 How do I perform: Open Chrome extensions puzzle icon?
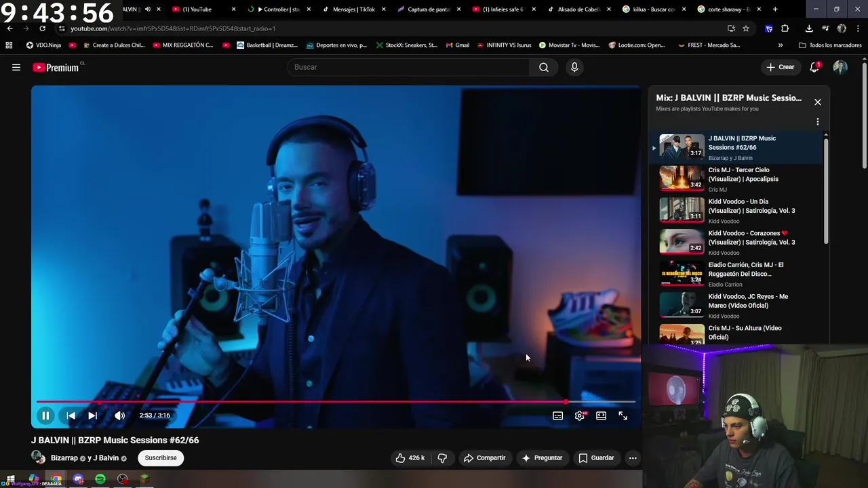(x=785, y=28)
